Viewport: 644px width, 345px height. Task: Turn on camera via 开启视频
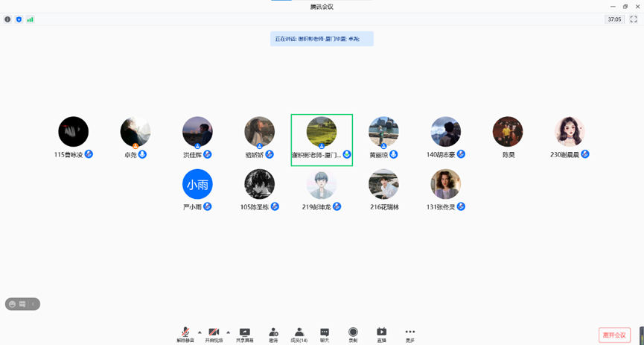(214, 334)
